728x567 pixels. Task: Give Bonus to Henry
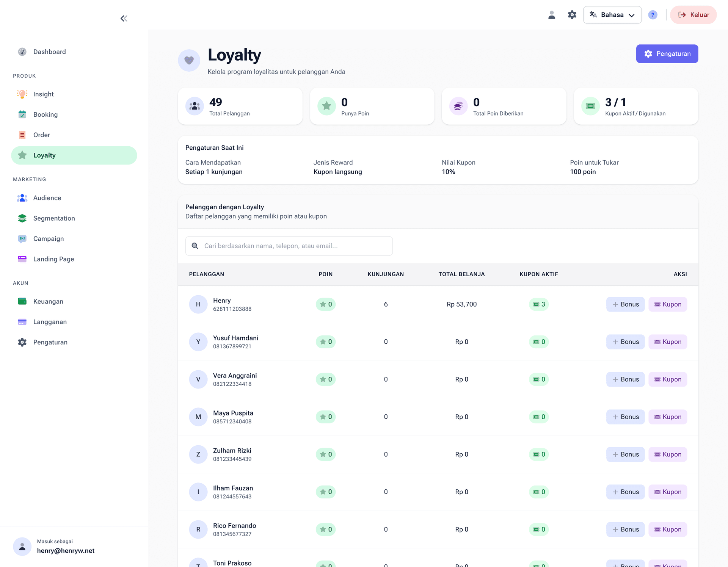[625, 304]
